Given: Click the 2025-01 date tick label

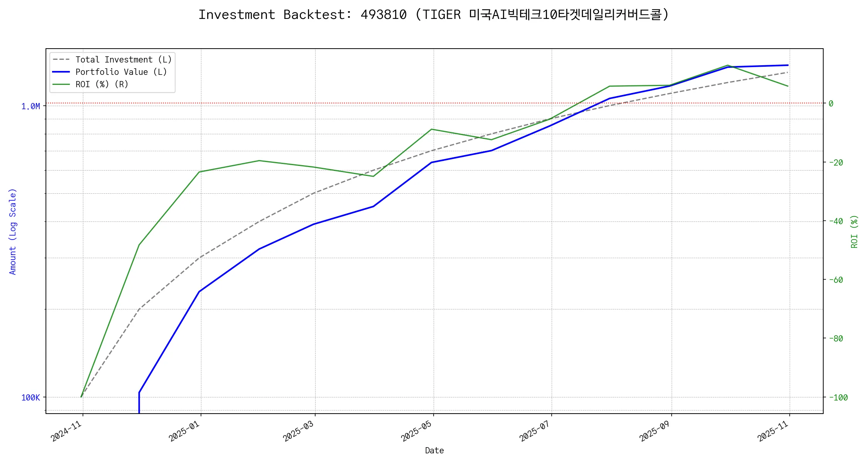Looking at the screenshot, I should pos(184,431).
